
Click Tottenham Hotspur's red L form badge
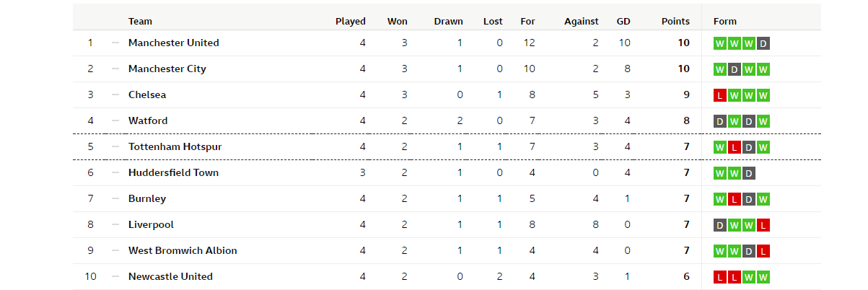pos(734,147)
